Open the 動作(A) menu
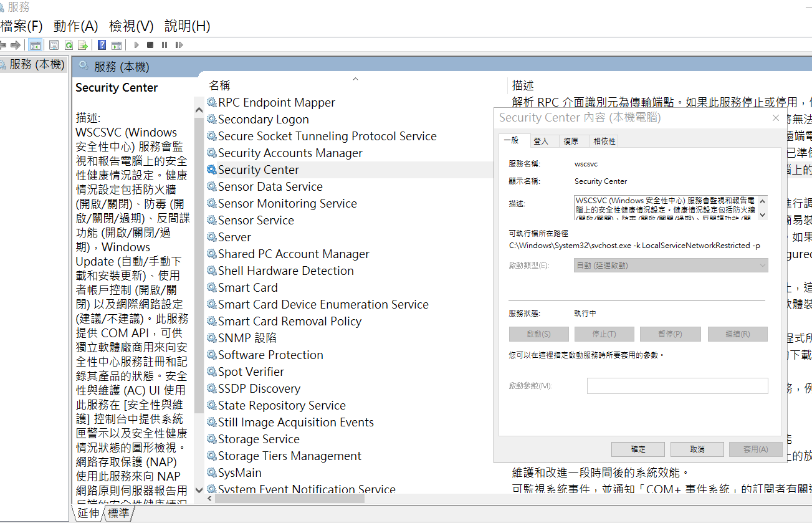 pyautogui.click(x=76, y=26)
